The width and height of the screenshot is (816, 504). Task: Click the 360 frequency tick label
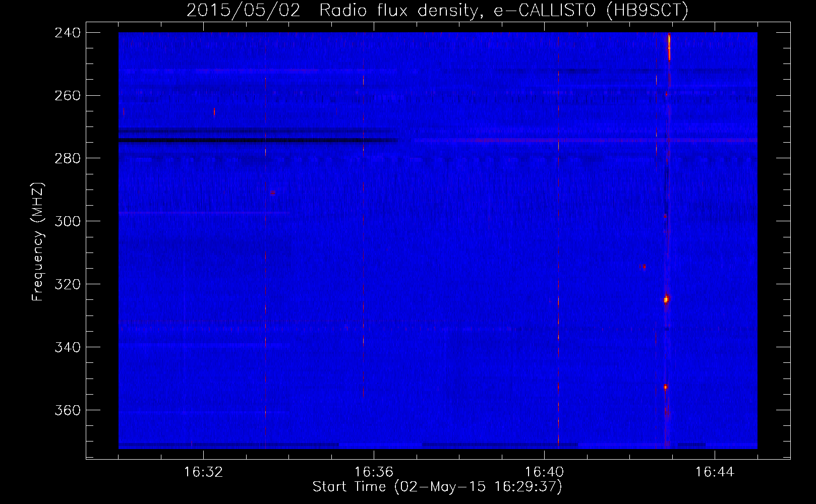pyautogui.click(x=67, y=410)
